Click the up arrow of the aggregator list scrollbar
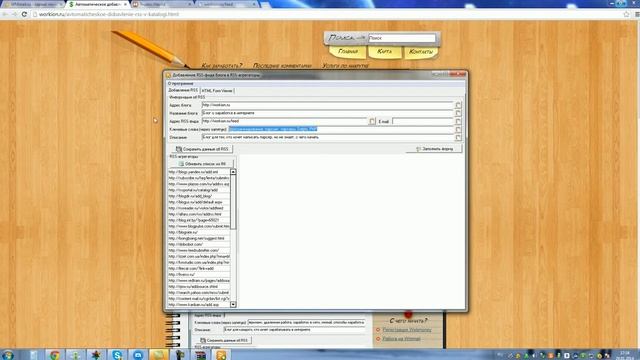 233,172
